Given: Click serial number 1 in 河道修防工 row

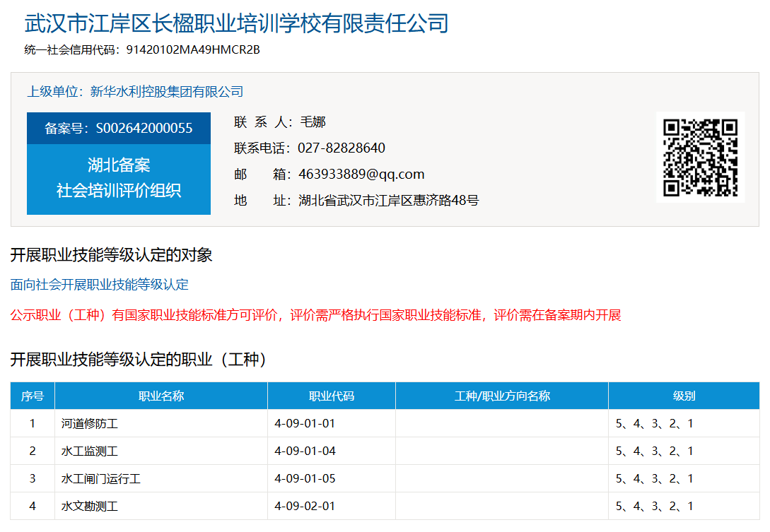Looking at the screenshot, I should tap(33, 423).
